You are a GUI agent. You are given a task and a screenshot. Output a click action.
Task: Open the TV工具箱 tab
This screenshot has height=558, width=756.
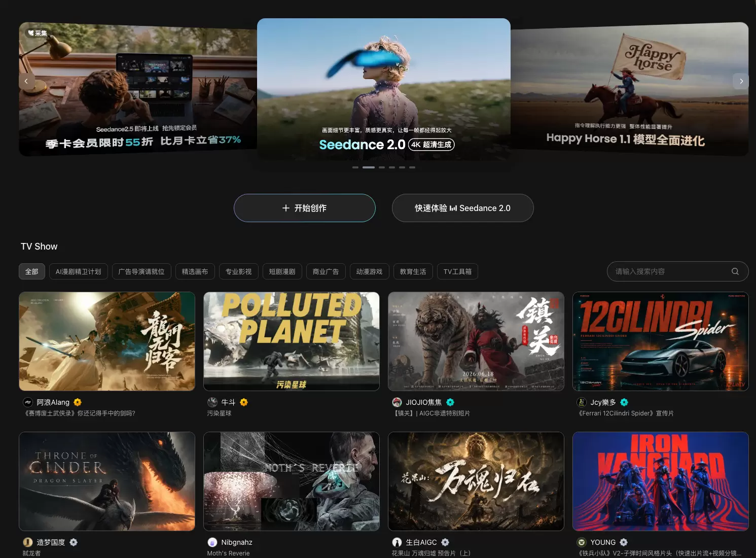click(458, 271)
